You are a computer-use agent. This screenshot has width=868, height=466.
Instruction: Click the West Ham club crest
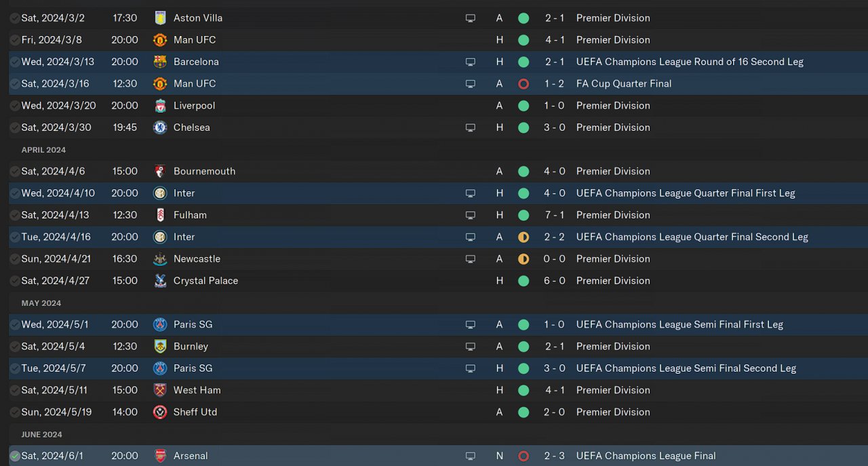(160, 390)
